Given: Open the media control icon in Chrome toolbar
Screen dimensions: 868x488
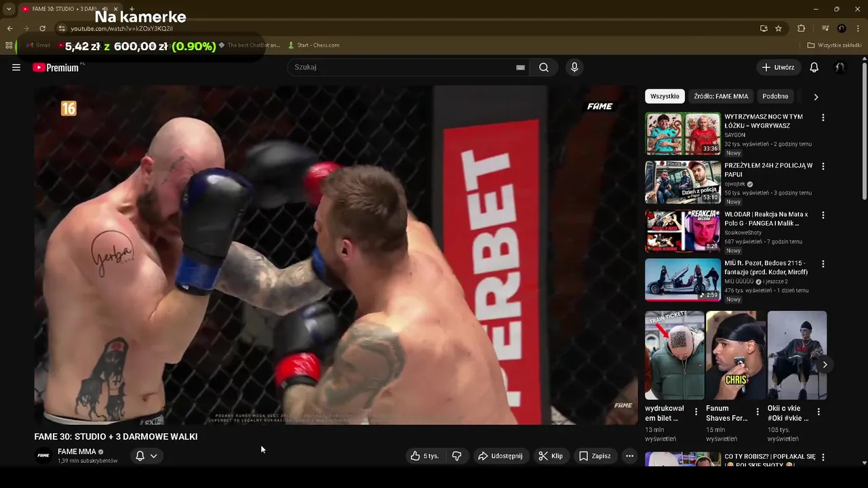Looking at the screenshot, I should click(x=825, y=28).
